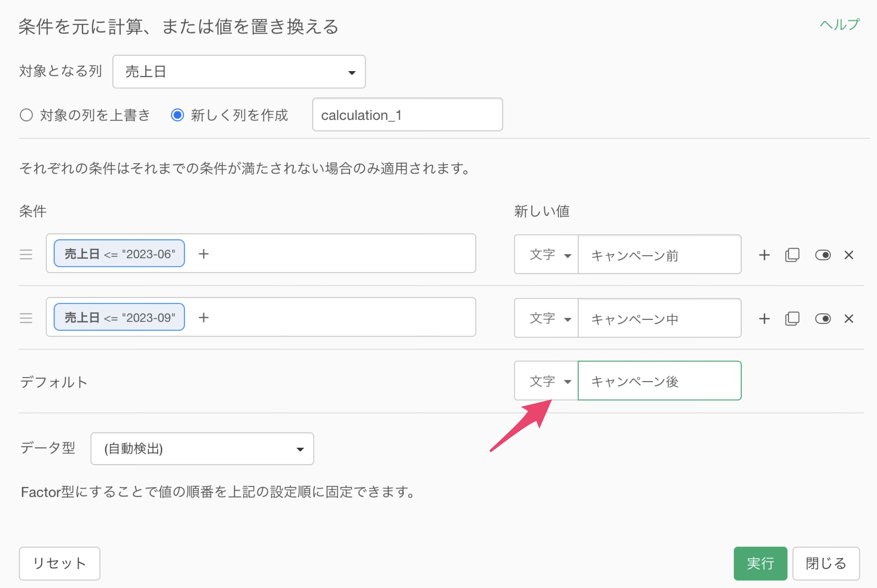Delete the キャンペーン前 condition row
The height and width of the screenshot is (588, 877).
849,255
